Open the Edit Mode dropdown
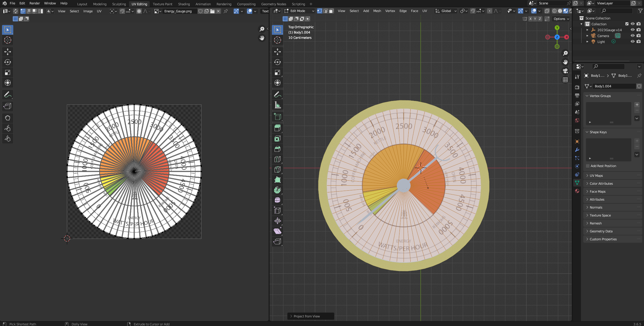The image size is (644, 326). click(x=299, y=11)
